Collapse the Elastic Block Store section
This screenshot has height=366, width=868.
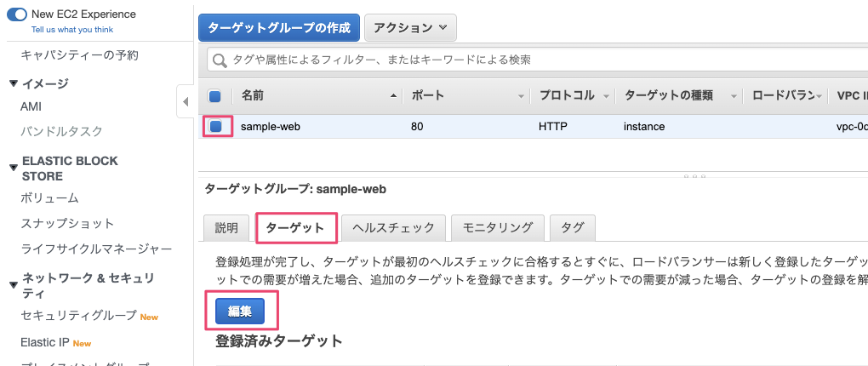tap(13, 168)
